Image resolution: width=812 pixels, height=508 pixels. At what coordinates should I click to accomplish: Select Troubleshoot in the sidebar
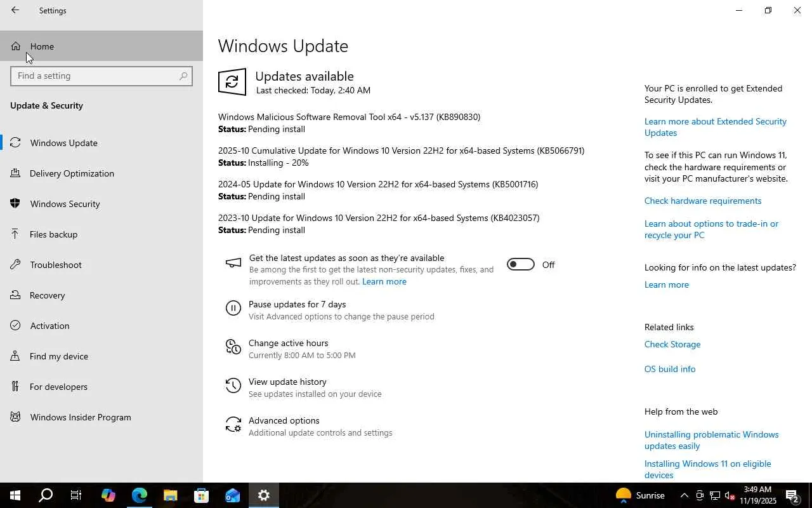click(101, 265)
